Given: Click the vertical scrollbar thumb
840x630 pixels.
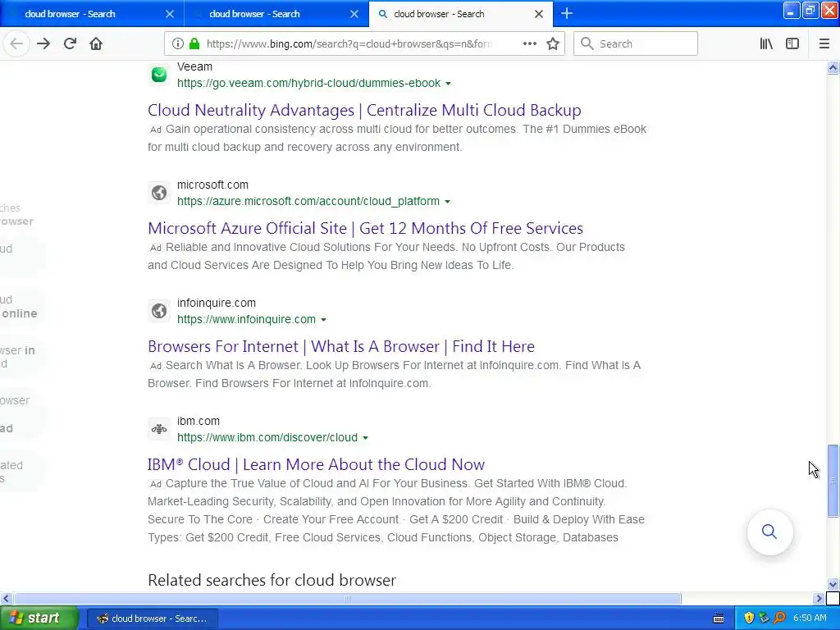Looking at the screenshot, I should coord(833,481).
